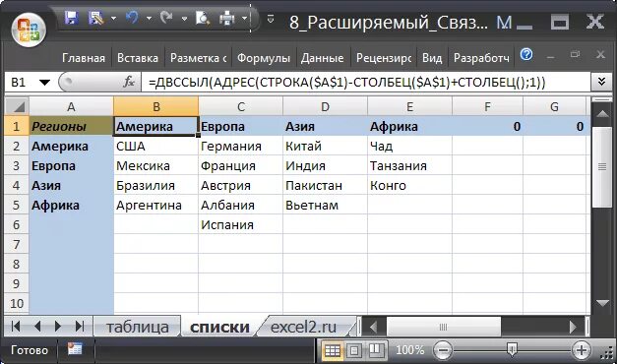Switch to Page Layout view

[x=354, y=350]
